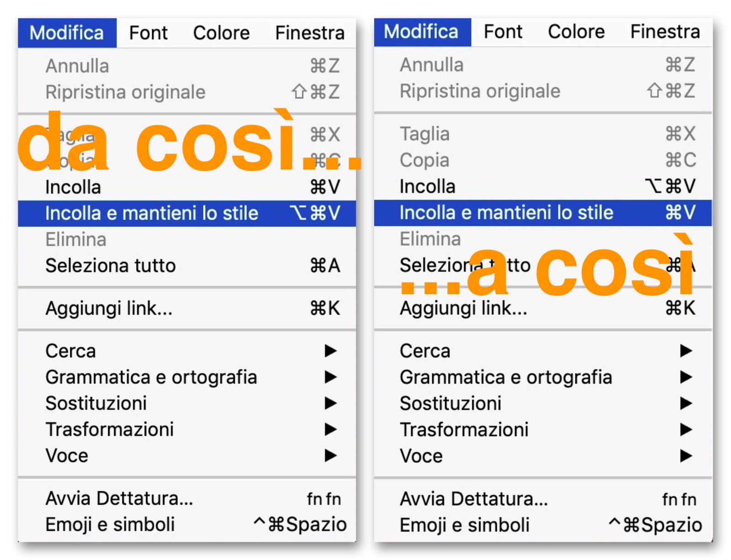Open the Font menu in the left menu bar
This screenshot has height=560, width=731.
click(148, 33)
